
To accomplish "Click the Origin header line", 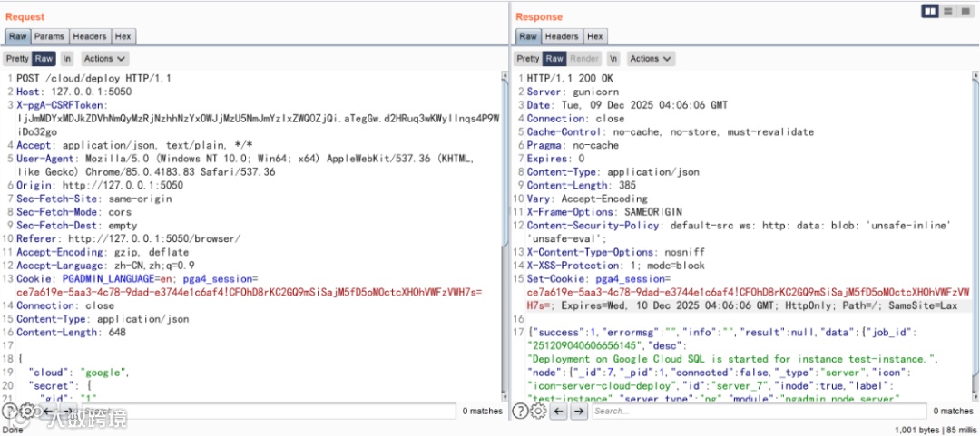I will pos(100,186).
